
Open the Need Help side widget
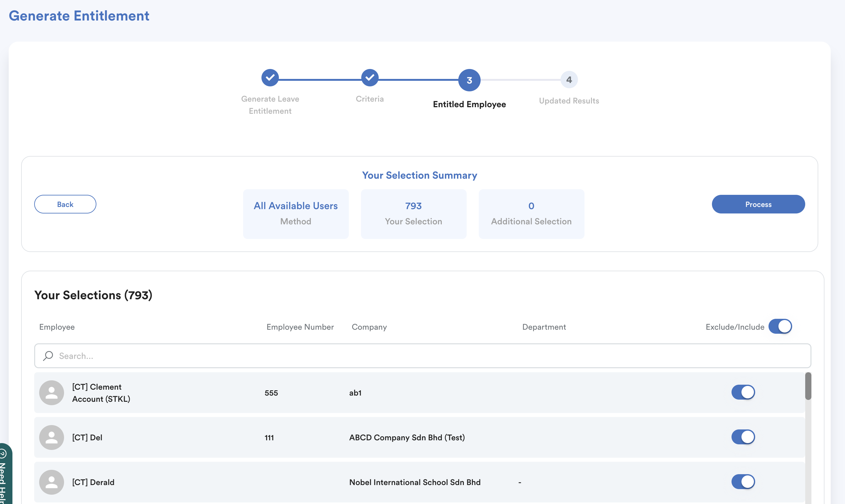click(5, 475)
